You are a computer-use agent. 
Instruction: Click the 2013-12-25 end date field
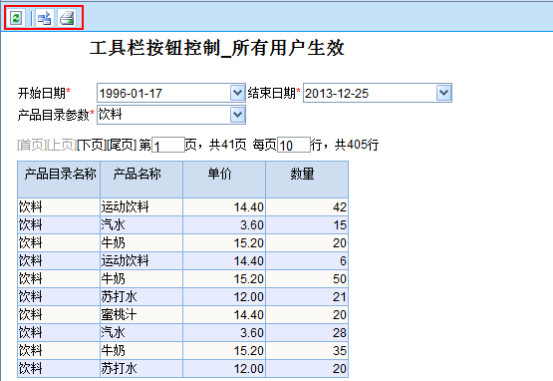370,93
